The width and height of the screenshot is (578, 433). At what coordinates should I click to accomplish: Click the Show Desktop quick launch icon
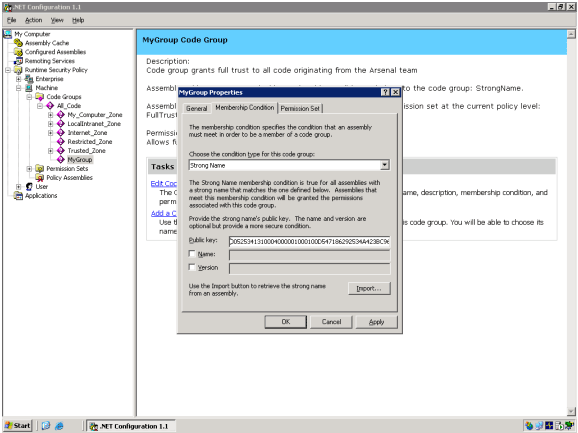coord(46,426)
